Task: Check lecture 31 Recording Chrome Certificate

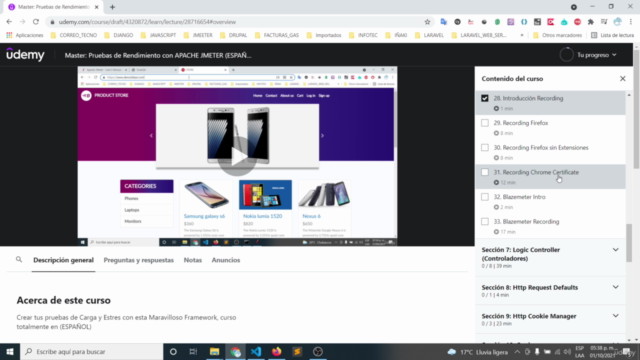Action: 484,172
